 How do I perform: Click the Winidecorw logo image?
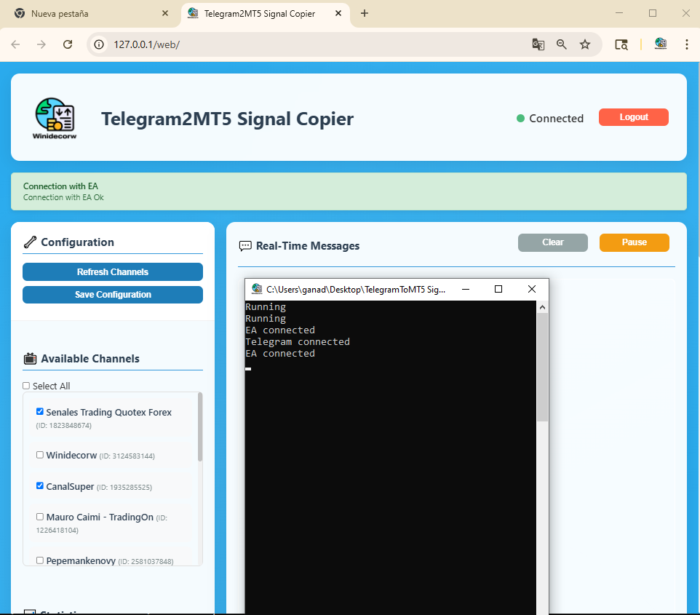[x=55, y=119]
